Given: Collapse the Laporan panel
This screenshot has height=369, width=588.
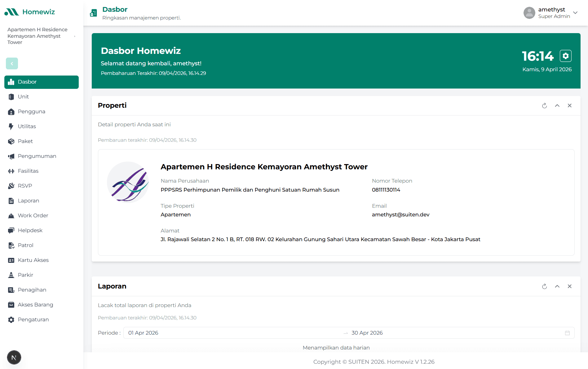Looking at the screenshot, I should tap(557, 286).
